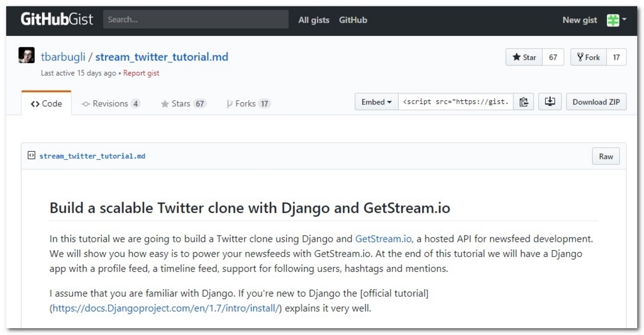Switch to the Revisions tab
This screenshot has width=644, height=335.
[111, 103]
